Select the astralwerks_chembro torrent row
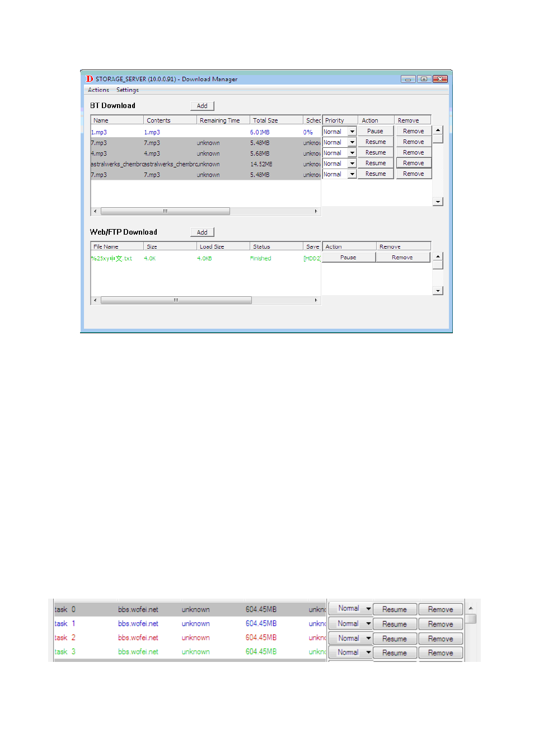The width and height of the screenshot is (534, 756). click(205, 164)
